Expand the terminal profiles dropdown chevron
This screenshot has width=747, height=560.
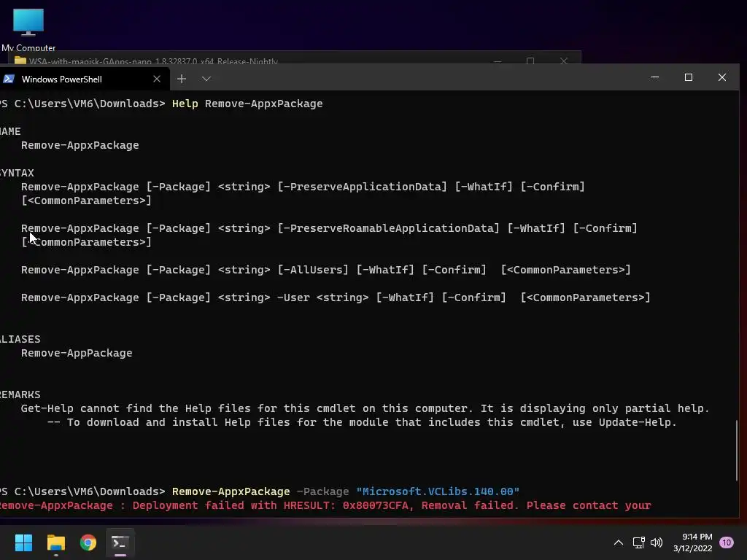tap(206, 79)
